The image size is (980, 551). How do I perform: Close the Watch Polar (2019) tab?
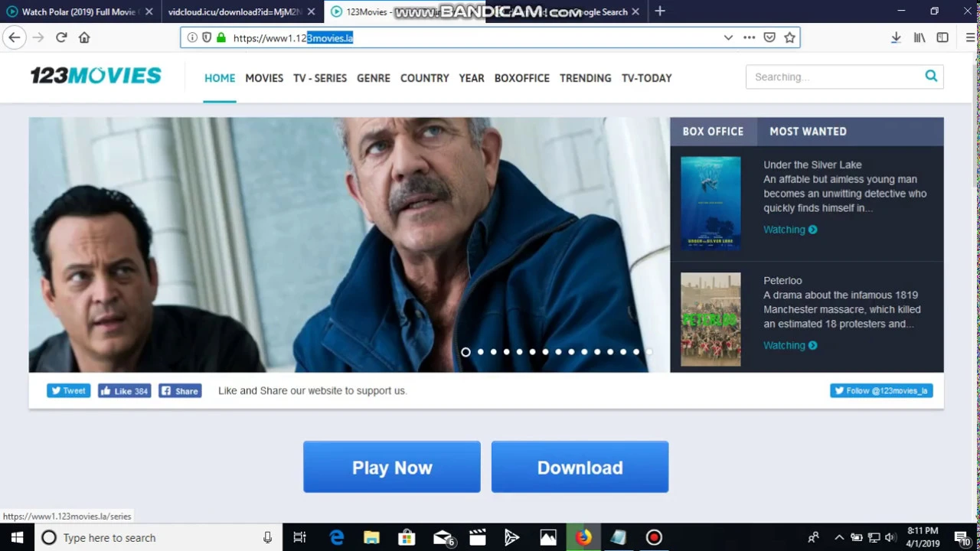pyautogui.click(x=149, y=11)
